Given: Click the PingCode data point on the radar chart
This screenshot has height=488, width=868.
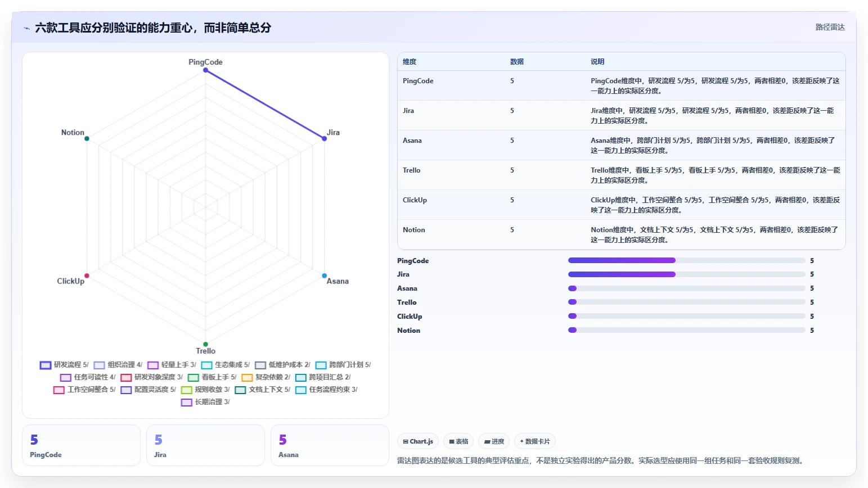Looking at the screenshot, I should pyautogui.click(x=205, y=70).
